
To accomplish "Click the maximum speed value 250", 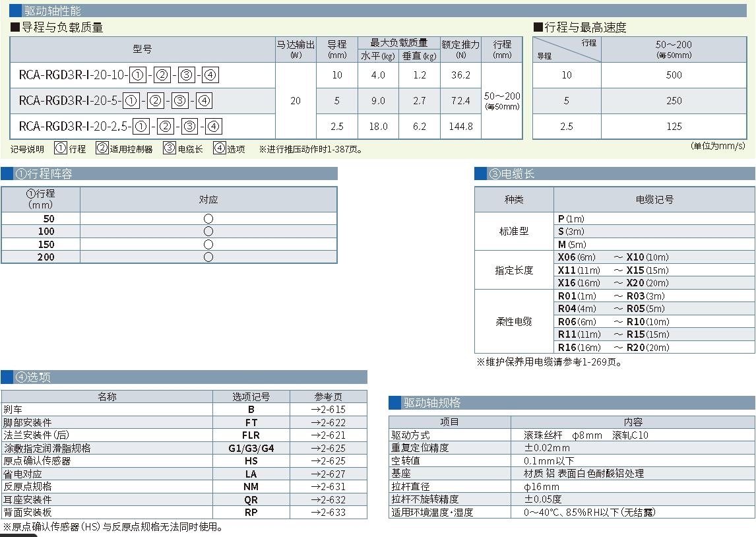I will click(674, 101).
